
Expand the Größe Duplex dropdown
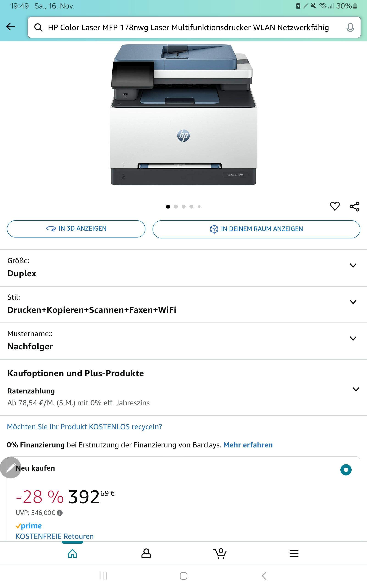coord(183,268)
